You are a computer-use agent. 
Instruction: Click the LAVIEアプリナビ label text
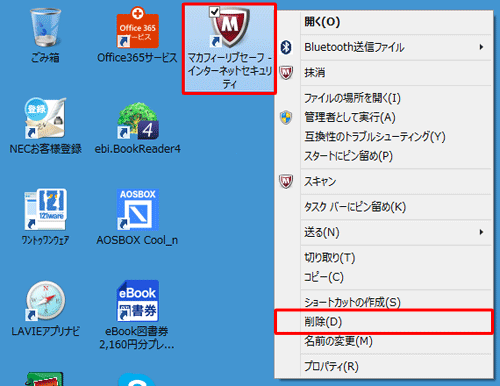point(46,331)
